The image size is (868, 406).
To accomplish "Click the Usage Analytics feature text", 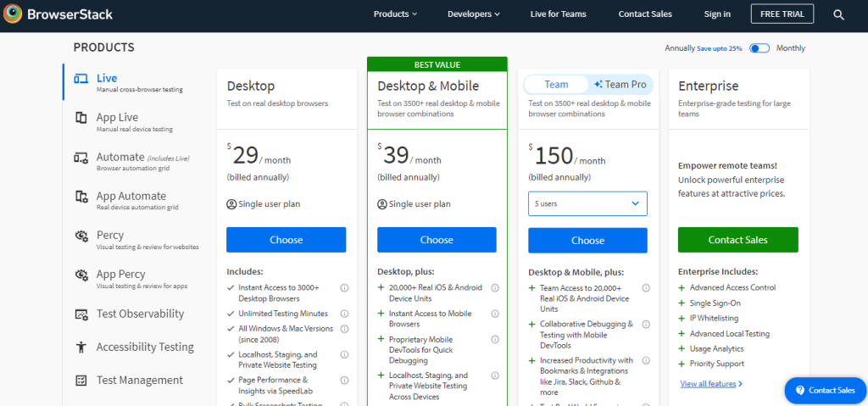I will point(716,349).
